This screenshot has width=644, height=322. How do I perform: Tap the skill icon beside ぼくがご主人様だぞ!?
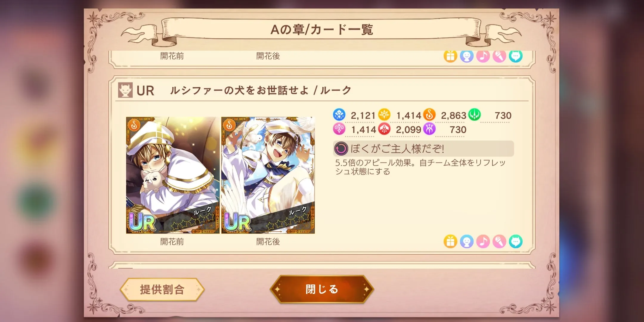(x=341, y=148)
